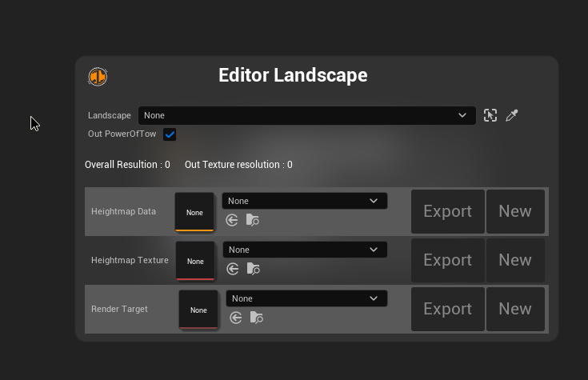Toggle the Out PowerOfTow checkbox
The width and height of the screenshot is (588, 380).
coord(170,134)
